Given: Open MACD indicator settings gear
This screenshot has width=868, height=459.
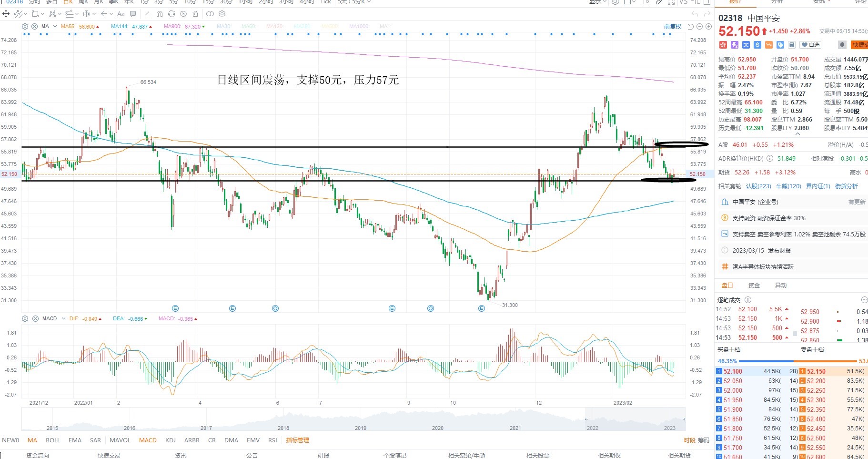Looking at the screenshot, I should point(25,318).
